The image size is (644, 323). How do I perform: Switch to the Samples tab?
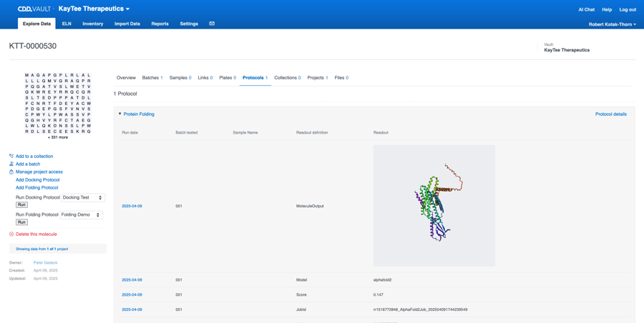tap(180, 78)
